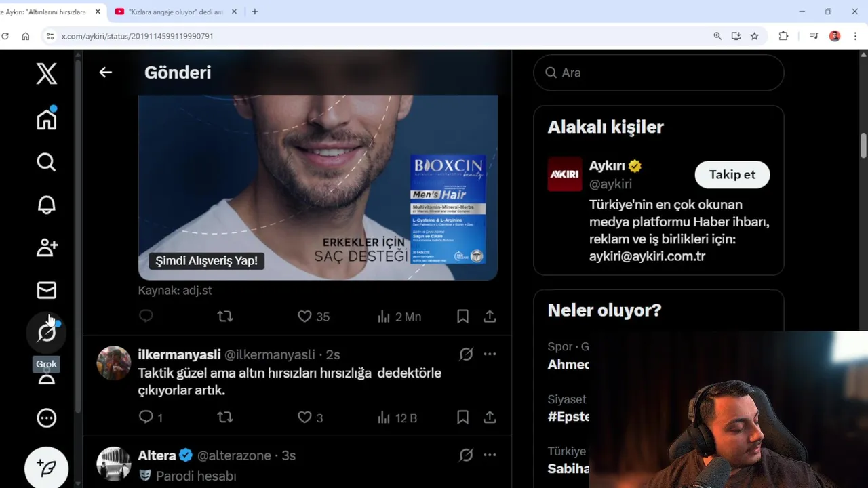The image size is (868, 488).
Task: Open Grok explain icon on ilkermanyasli's comment
Action: coord(466,354)
